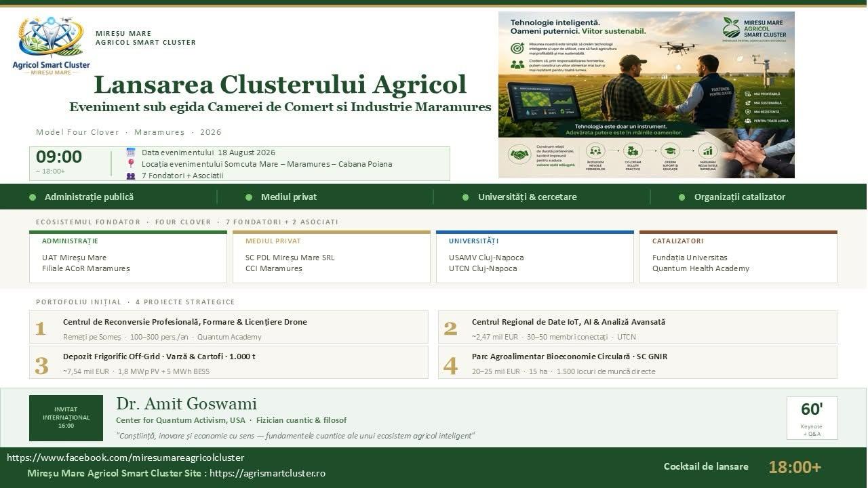Click the ~7,54 mil EUR details line
868x488 pixels.
[x=136, y=371]
